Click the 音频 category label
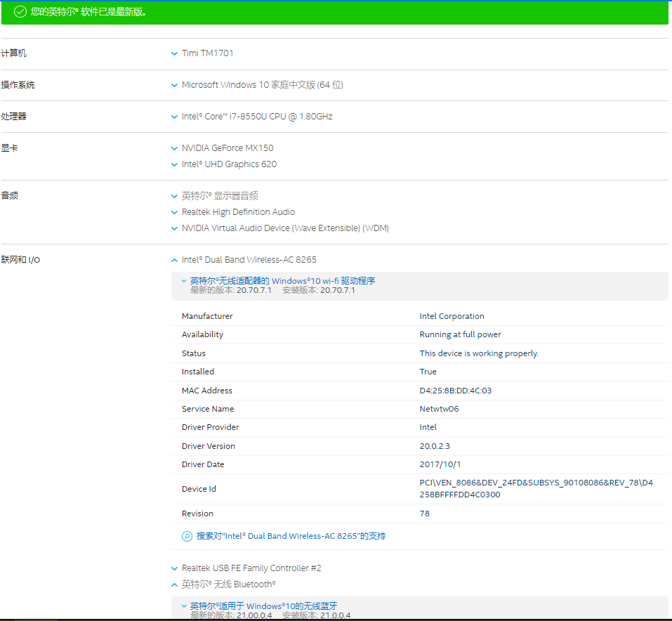The width and height of the screenshot is (672, 621). tap(9, 195)
